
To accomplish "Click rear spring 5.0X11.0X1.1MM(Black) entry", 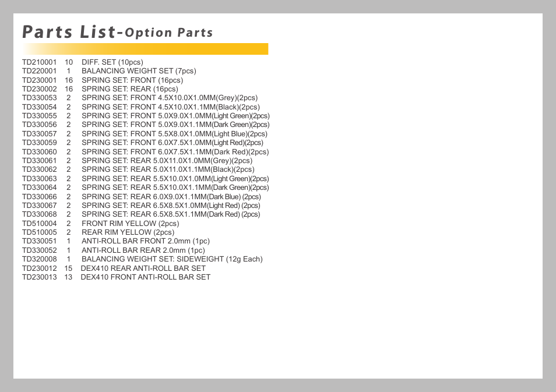I will click(x=168, y=169).
